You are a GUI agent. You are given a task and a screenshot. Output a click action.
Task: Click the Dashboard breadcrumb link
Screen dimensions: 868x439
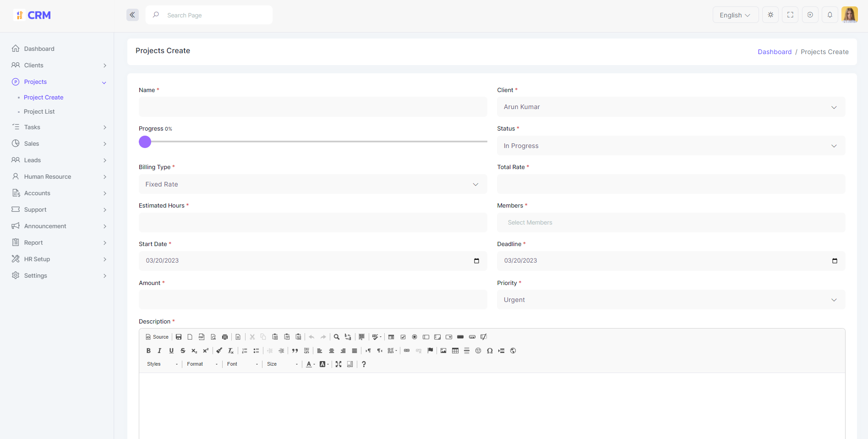point(774,52)
